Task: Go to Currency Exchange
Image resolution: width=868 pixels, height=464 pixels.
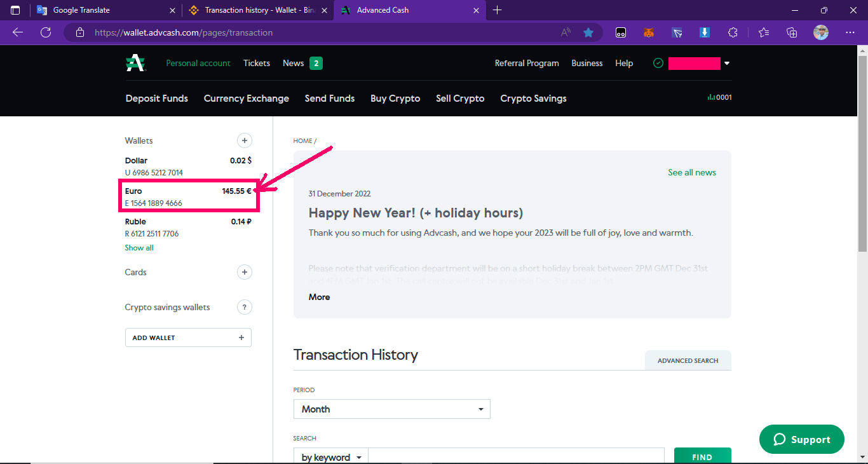Action: pyautogui.click(x=247, y=99)
